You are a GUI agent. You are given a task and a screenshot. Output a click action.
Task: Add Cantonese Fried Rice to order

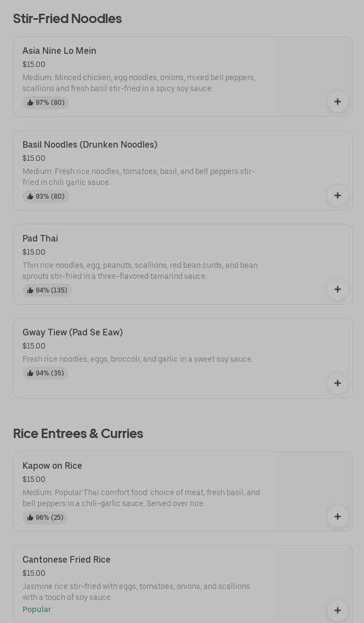337,610
